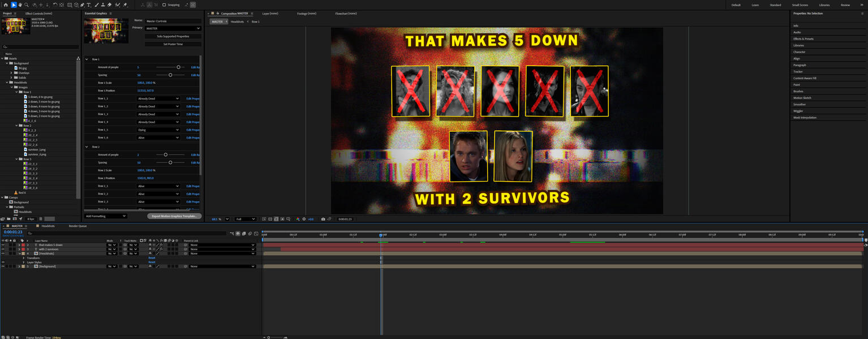868x339 pixels.
Task: Open the Character panel on the right
Action: click(x=799, y=52)
